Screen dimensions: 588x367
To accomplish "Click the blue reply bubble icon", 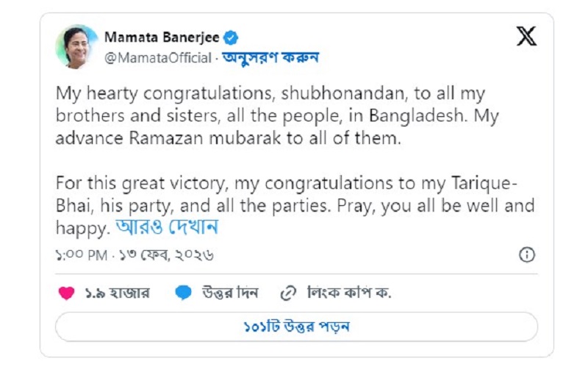I will pyautogui.click(x=183, y=293).
